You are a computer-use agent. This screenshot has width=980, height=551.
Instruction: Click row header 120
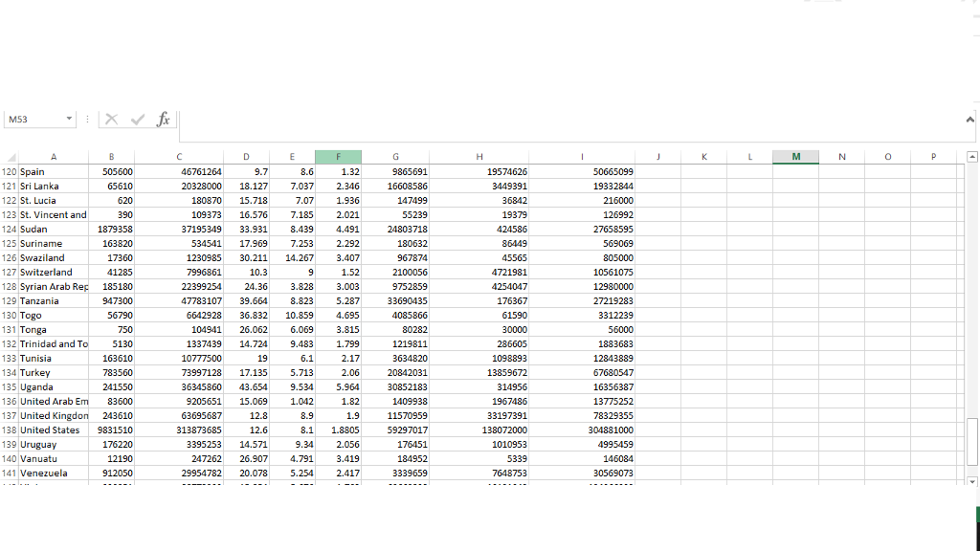point(11,171)
